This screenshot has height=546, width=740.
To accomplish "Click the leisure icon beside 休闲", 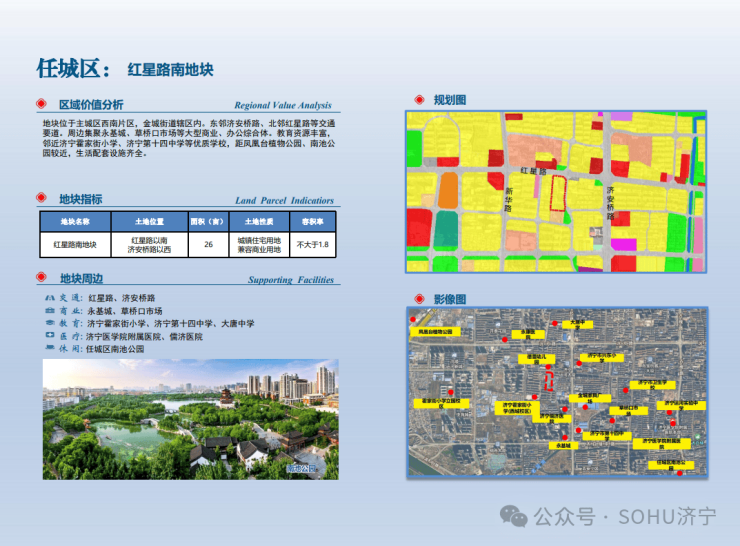I will (x=50, y=348).
